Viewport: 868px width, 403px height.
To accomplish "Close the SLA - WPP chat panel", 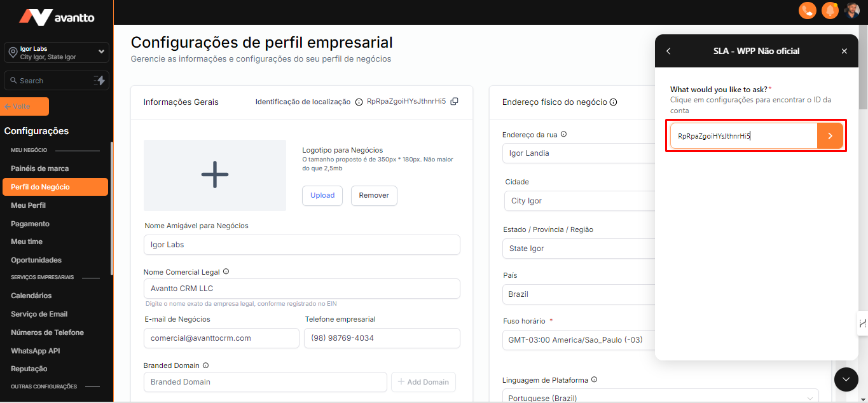I will pos(844,51).
